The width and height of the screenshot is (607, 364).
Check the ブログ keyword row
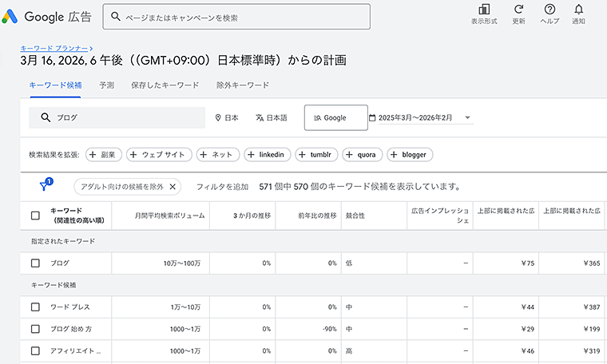pos(35,263)
